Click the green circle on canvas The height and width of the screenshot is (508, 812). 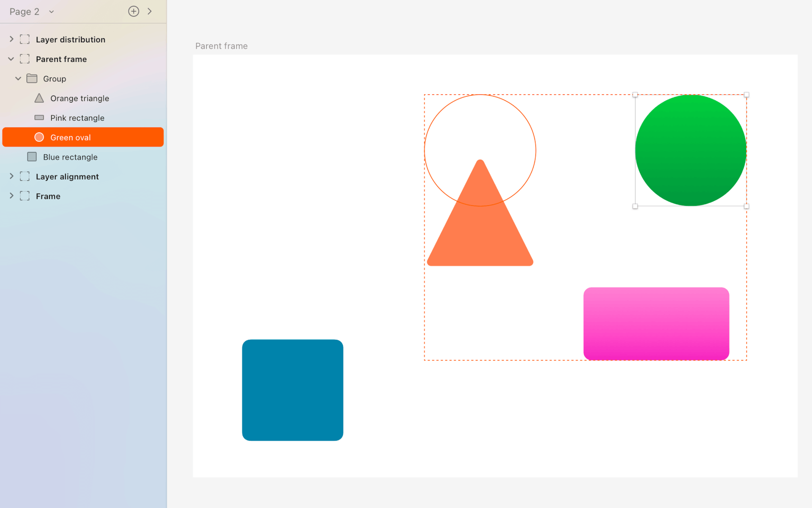pos(690,150)
